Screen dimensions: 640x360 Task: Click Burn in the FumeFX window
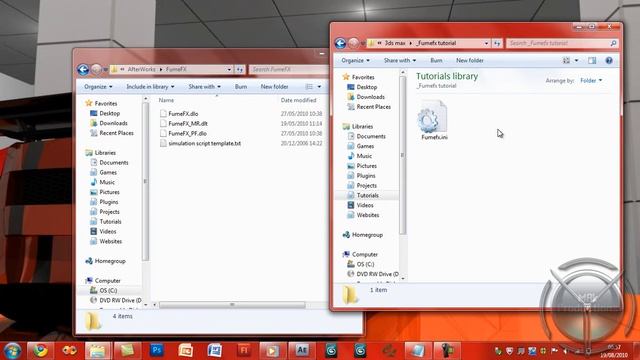point(241,87)
